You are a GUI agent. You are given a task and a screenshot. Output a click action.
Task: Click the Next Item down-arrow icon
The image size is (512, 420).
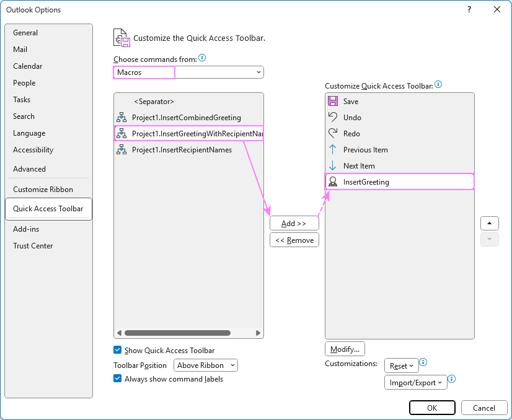[333, 165]
